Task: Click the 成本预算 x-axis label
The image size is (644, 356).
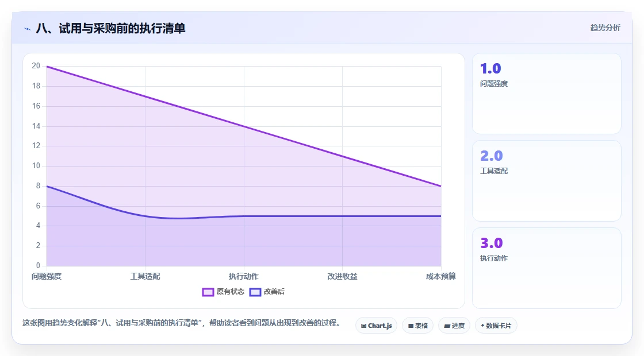Action: (440, 276)
